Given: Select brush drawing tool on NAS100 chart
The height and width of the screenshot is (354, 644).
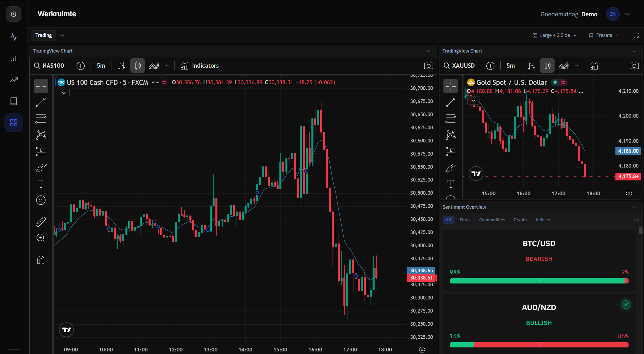Looking at the screenshot, I should pos(41,168).
